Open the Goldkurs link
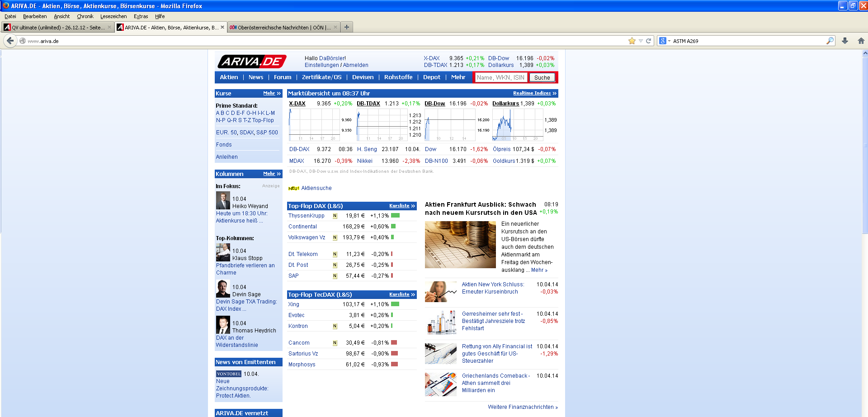The height and width of the screenshot is (417, 868). pos(504,161)
